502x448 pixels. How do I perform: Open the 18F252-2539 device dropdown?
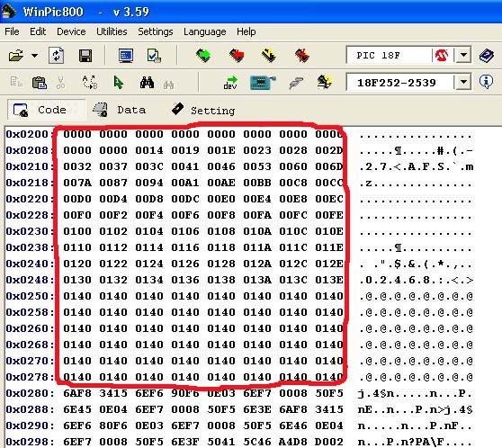coord(463,83)
